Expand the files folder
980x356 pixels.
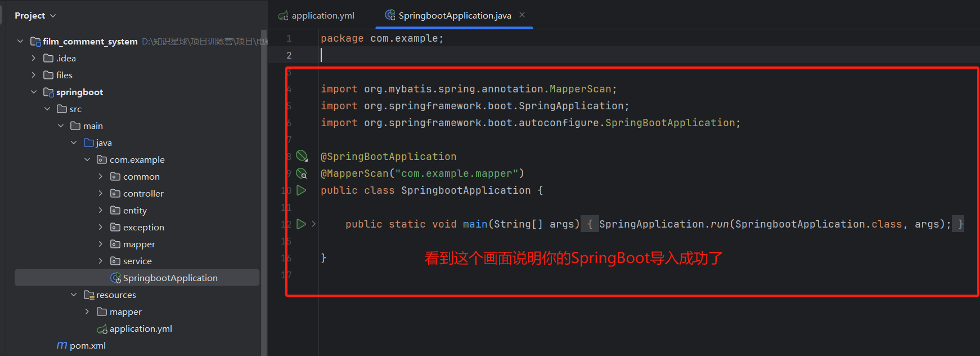34,75
